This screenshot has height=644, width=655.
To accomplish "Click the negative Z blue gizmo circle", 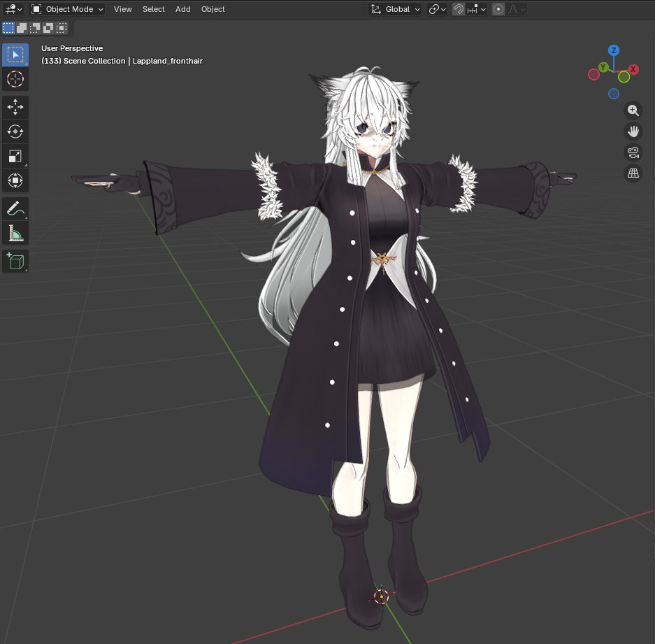I will click(614, 94).
